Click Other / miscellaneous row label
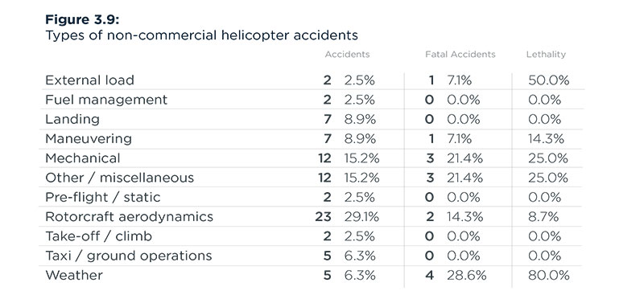The width and height of the screenshot is (644, 291). [x=119, y=178]
